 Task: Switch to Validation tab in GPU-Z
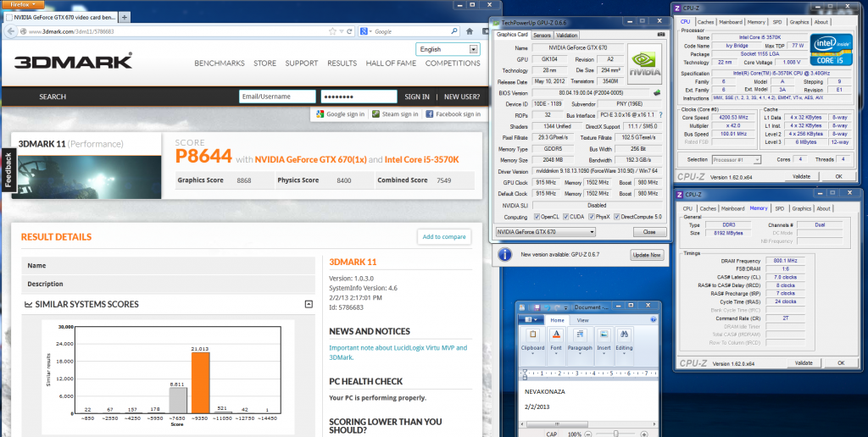[566, 35]
